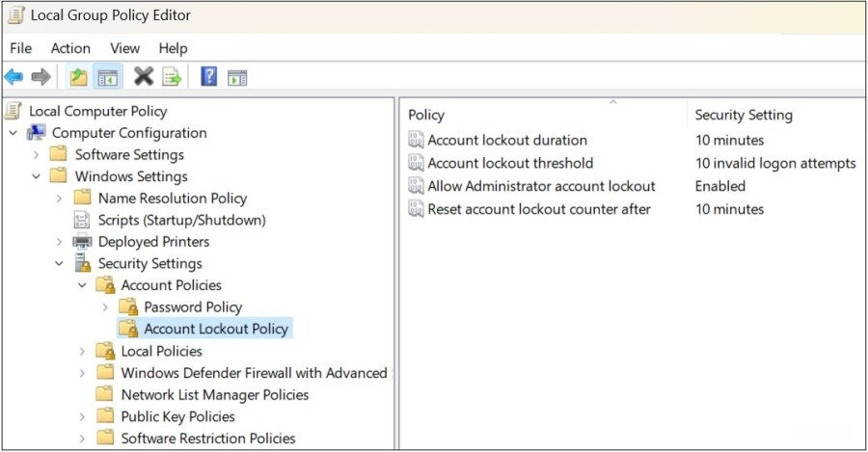Viewport: 868px width, 452px height.
Task: Toggle Show/Hide Console Tree icon
Action: point(107,77)
